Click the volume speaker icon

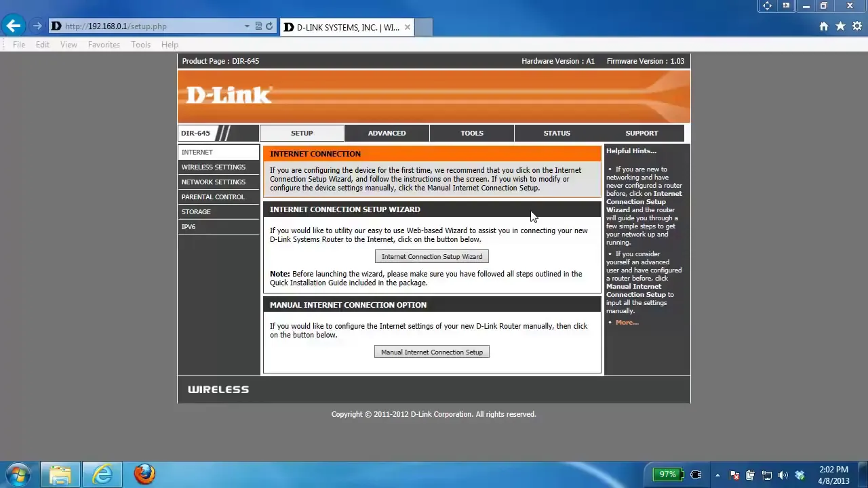pos(783,475)
